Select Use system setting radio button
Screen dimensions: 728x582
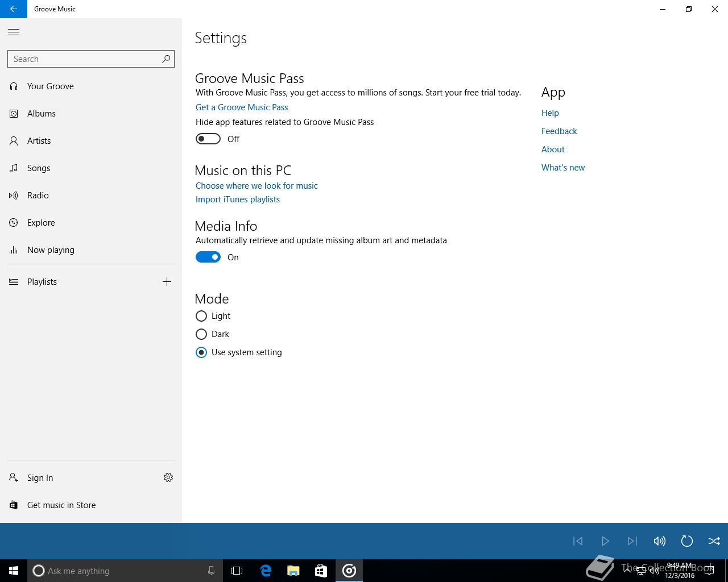[201, 352]
